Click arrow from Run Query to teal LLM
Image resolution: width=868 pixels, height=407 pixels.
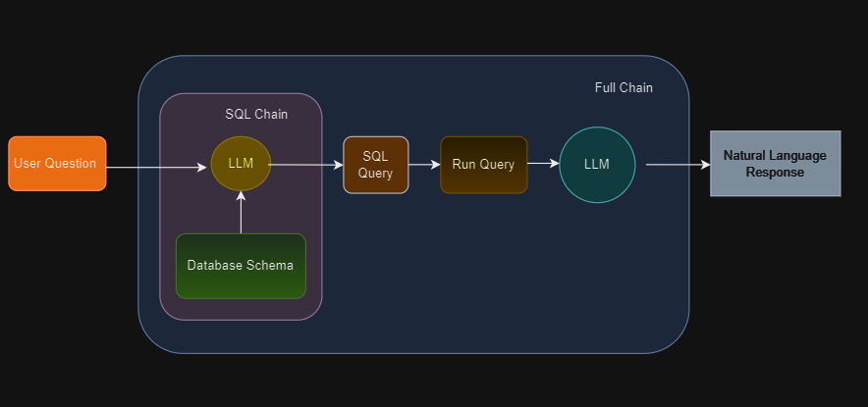pyautogui.click(x=542, y=165)
